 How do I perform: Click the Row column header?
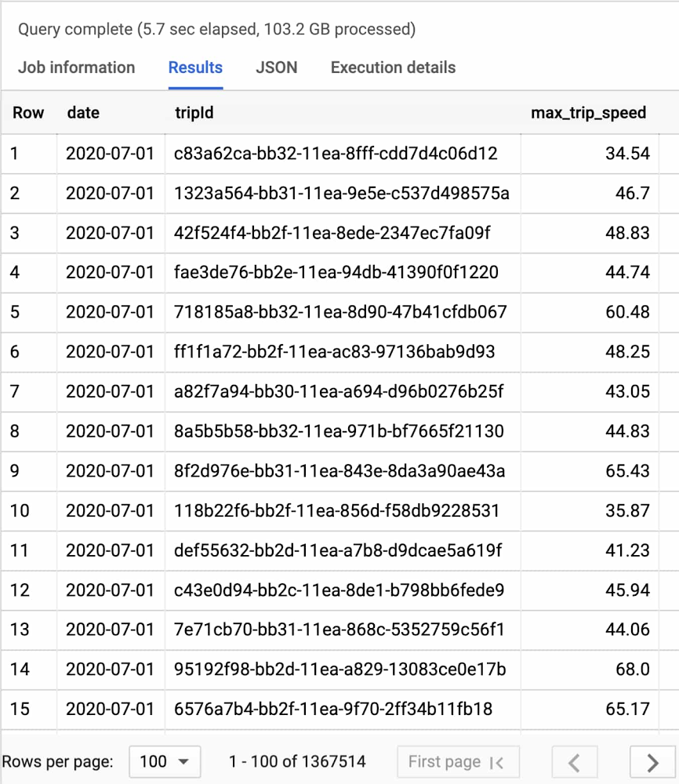coord(28,113)
